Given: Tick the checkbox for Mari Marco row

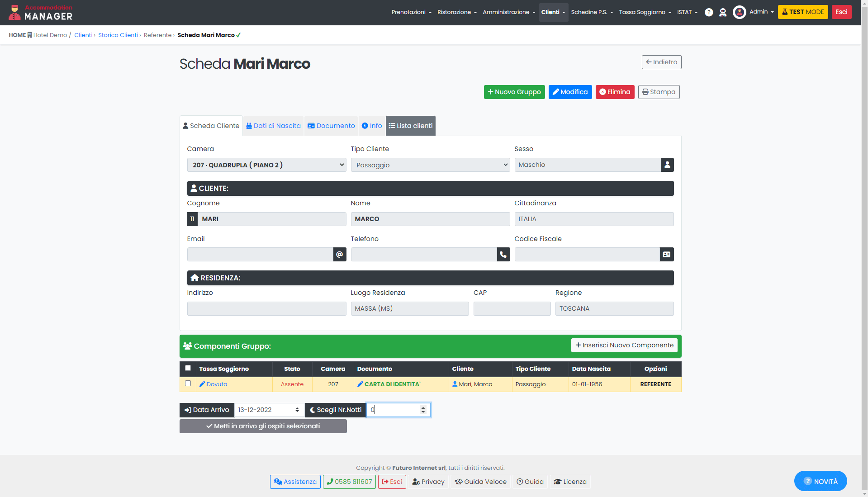Looking at the screenshot, I should (x=188, y=383).
